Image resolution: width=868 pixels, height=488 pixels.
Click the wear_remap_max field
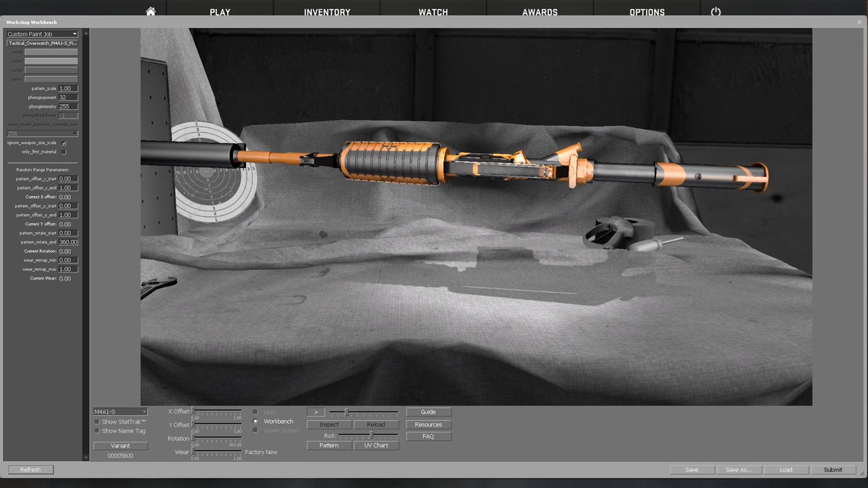pos(68,269)
